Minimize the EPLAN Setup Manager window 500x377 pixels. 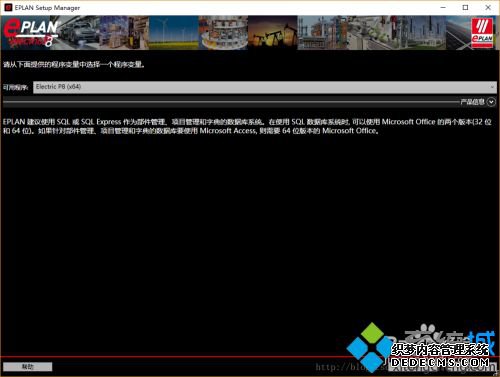pos(443,7)
